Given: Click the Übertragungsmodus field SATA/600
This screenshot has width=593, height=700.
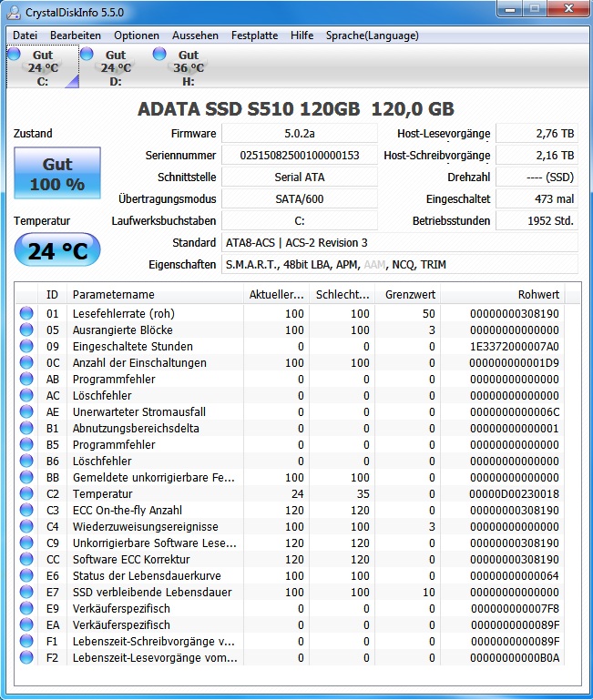Looking at the screenshot, I should 300,198.
